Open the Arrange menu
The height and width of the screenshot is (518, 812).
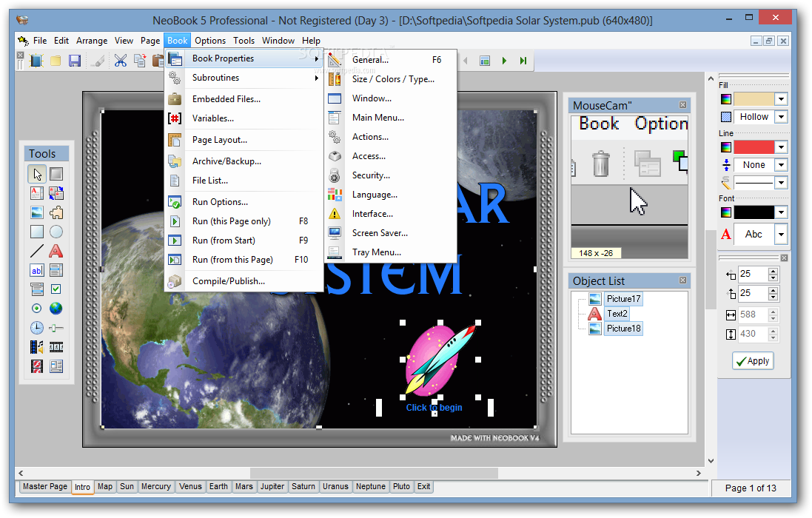[x=92, y=41]
